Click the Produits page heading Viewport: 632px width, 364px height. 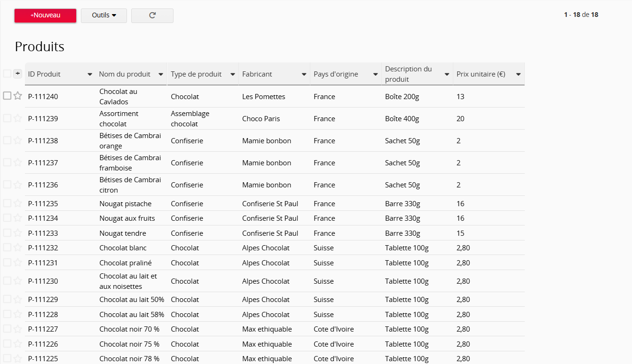pos(39,46)
